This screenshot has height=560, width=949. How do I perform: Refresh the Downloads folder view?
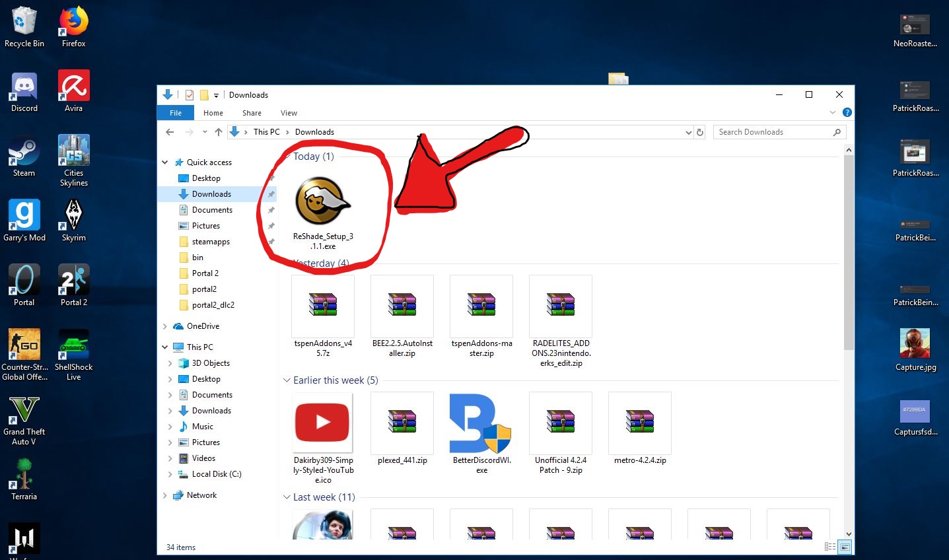coord(700,132)
